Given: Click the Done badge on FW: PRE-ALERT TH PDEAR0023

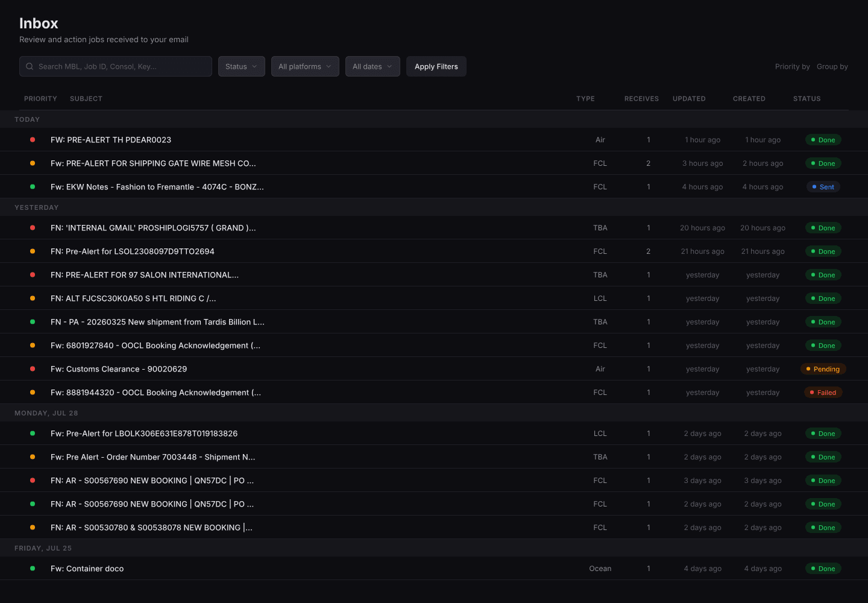Looking at the screenshot, I should click(x=823, y=139).
